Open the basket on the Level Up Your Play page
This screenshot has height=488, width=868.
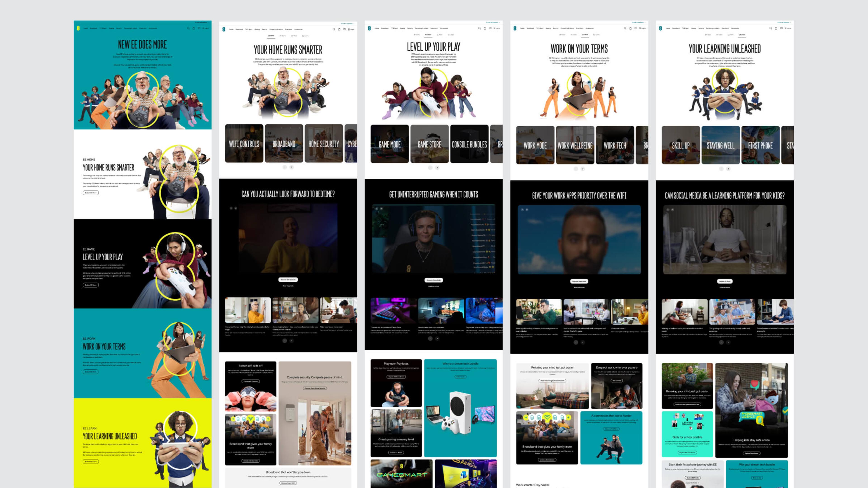[485, 28]
